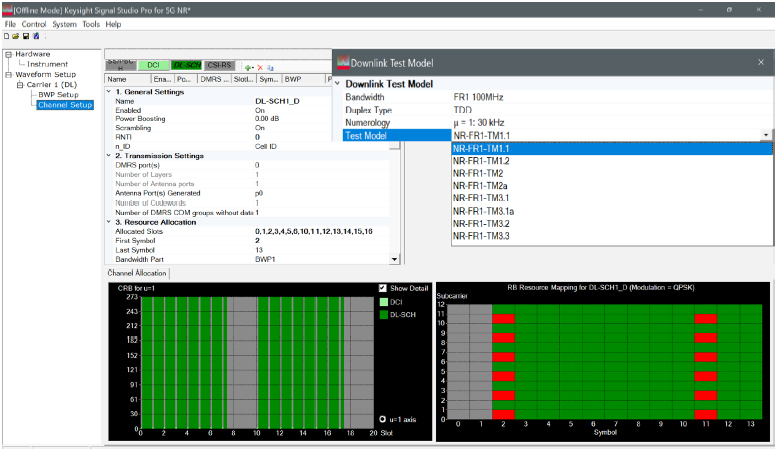
Task: Click the New file toolbar icon
Action: point(6,36)
